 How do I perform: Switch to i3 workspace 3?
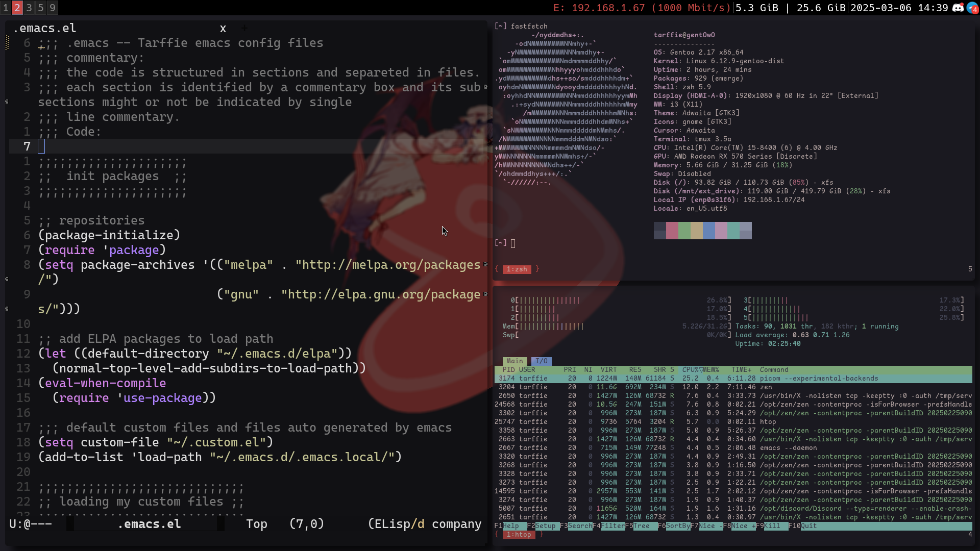[x=29, y=8]
